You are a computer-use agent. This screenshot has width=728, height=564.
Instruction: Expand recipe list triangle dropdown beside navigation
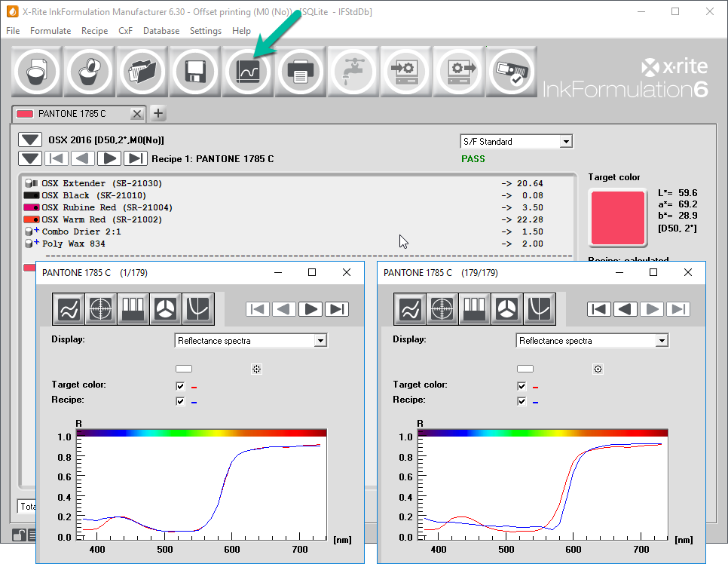point(30,158)
